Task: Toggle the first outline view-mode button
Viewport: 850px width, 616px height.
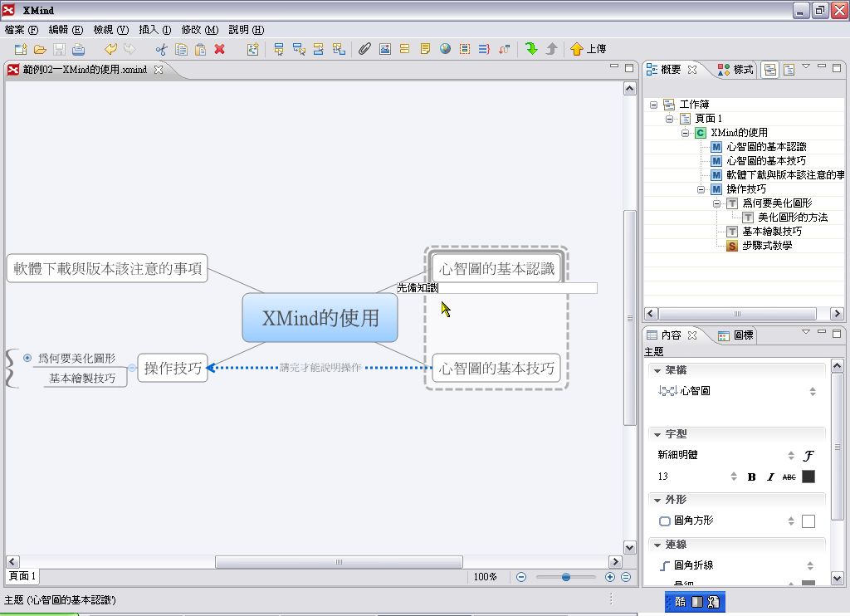Action: pos(769,70)
